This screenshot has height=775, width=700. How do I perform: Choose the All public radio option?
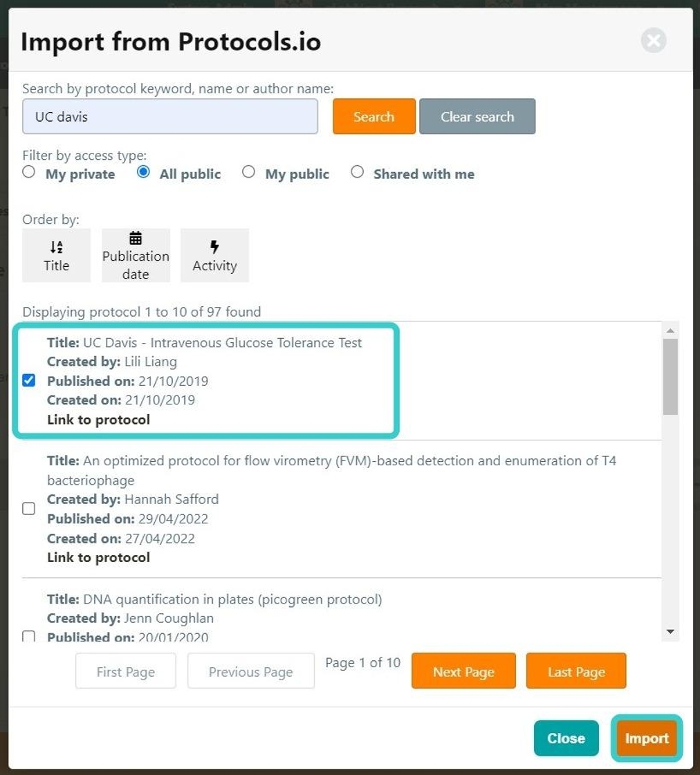point(143,172)
